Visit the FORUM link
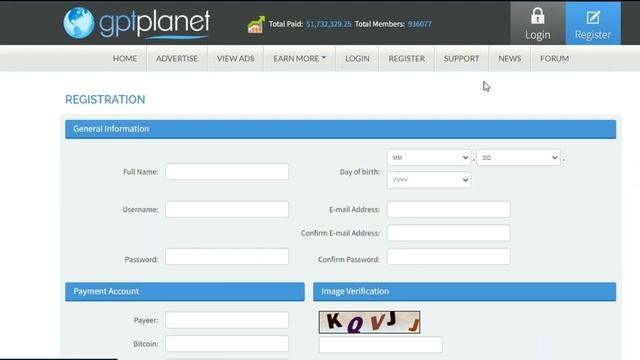 coord(554,58)
